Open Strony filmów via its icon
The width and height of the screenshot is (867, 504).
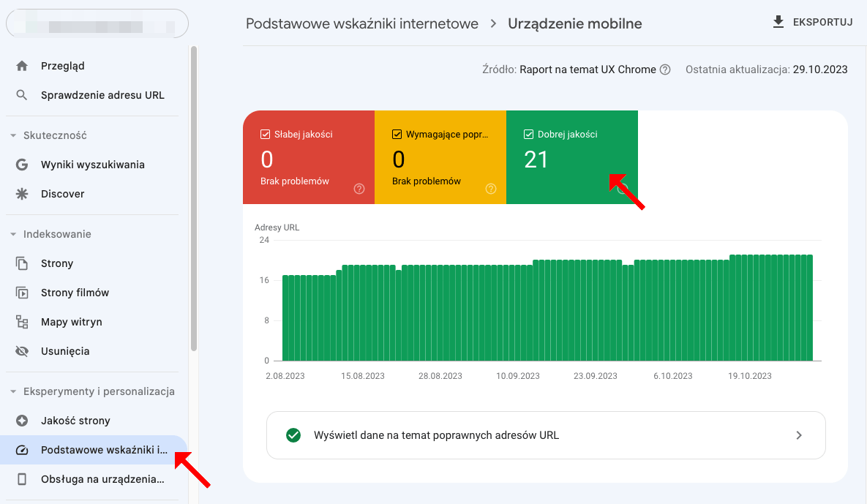pos(22,292)
